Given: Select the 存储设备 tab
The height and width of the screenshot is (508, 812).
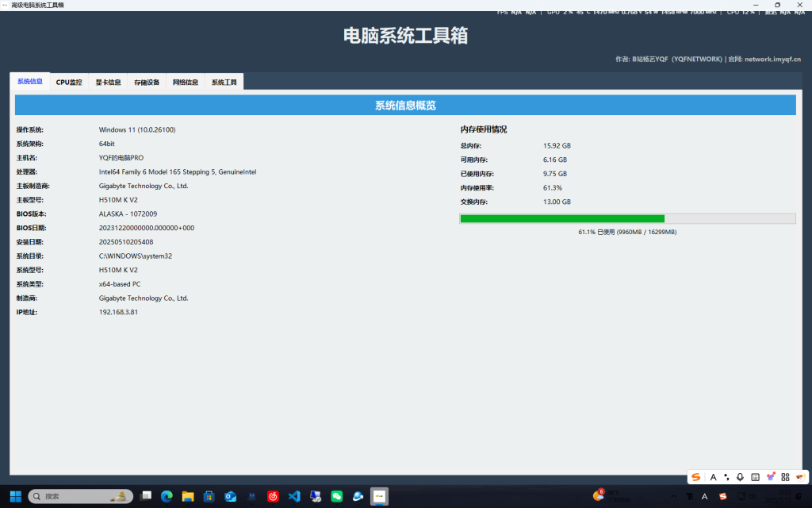Looking at the screenshot, I should (147, 82).
